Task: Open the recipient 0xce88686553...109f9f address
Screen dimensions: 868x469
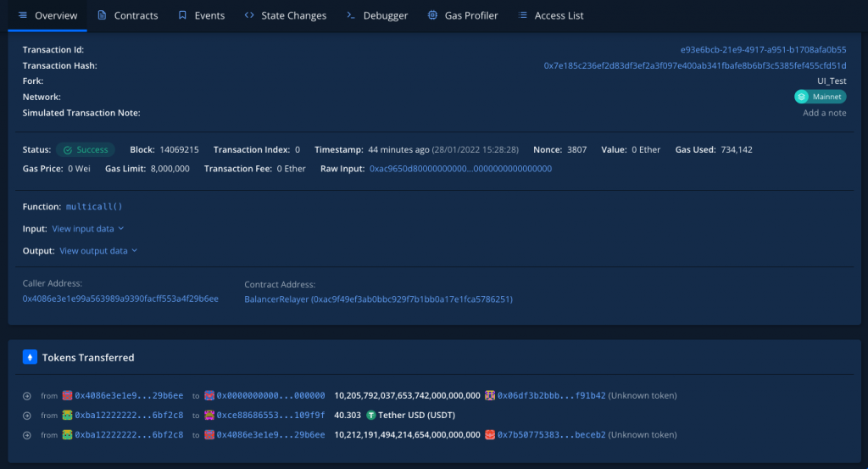Action: click(270, 416)
